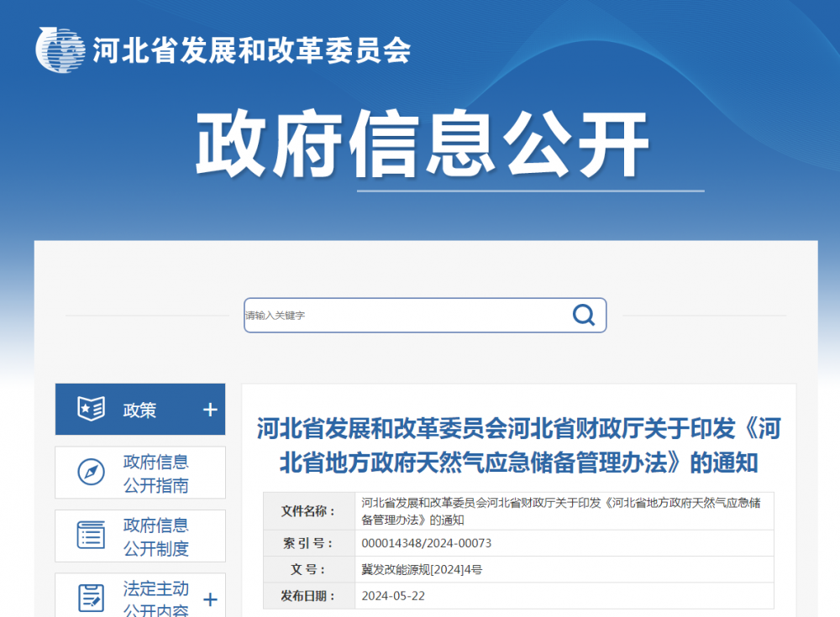
Task: Open 政府信息公开制度 sidebar item
Action: tap(139, 536)
